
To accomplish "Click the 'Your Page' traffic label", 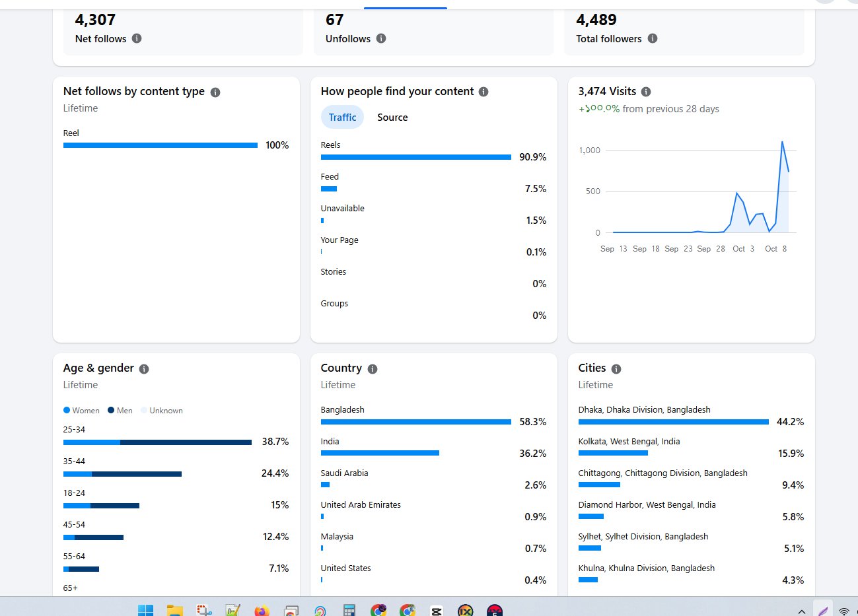I will coord(340,240).
